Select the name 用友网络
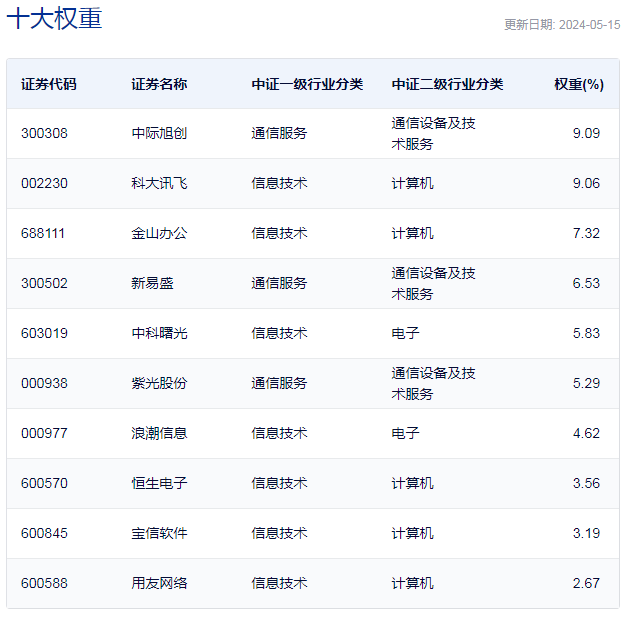 [x=159, y=583]
